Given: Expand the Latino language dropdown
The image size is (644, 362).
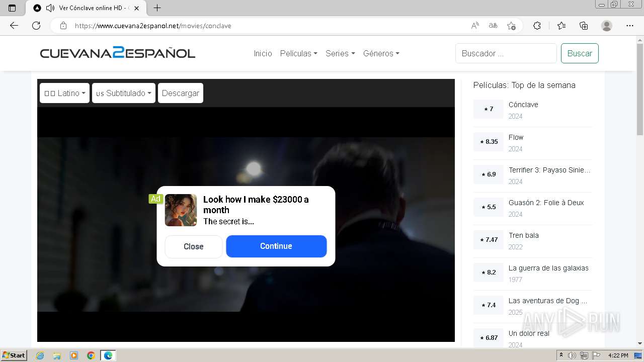Looking at the screenshot, I should tap(64, 93).
